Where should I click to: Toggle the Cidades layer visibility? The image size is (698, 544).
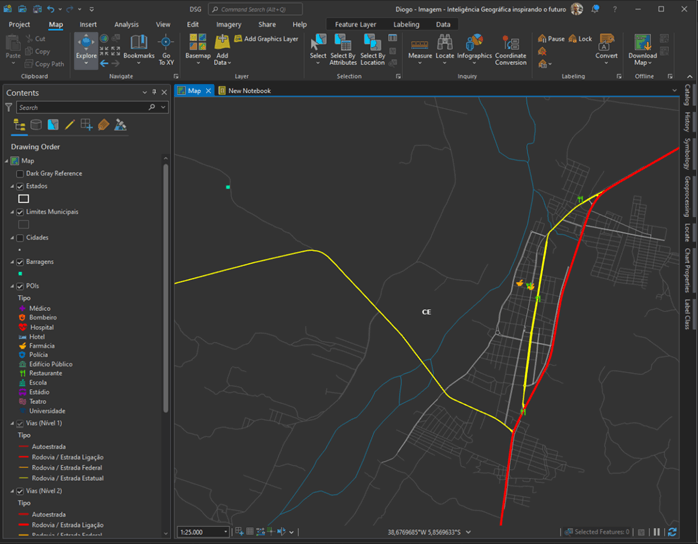[20, 238]
